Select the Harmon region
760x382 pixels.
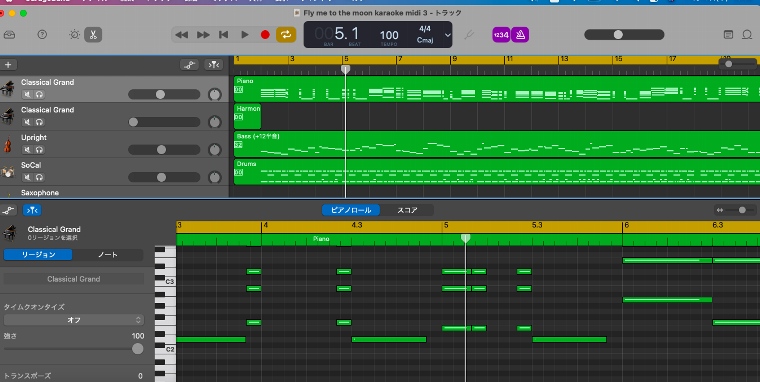[x=248, y=116]
